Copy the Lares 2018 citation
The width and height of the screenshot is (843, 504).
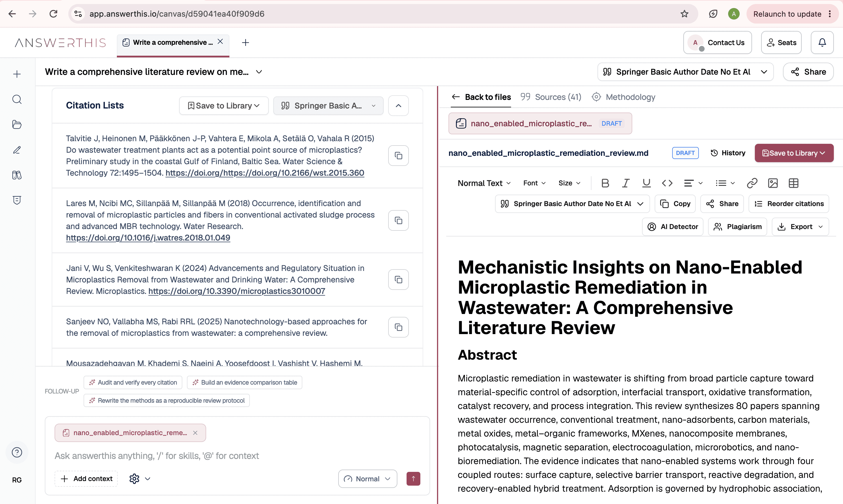pos(399,220)
